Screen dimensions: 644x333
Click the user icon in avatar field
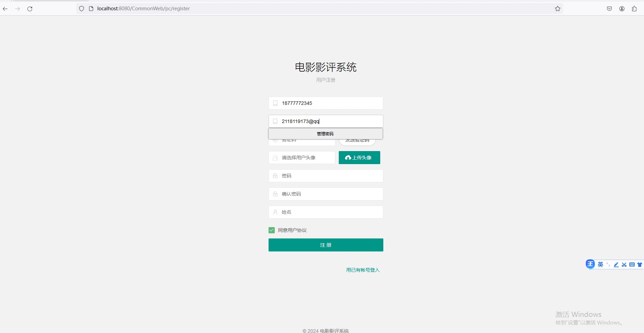[x=275, y=158]
